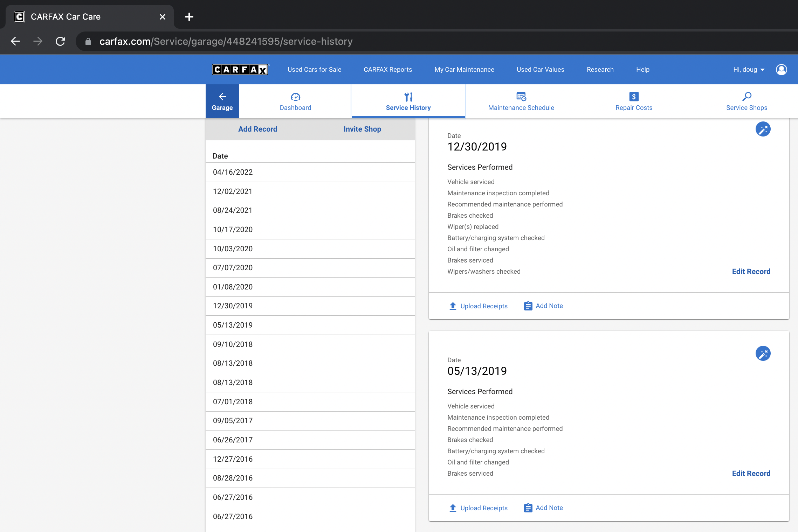Open Used Car Values menu item

point(540,70)
